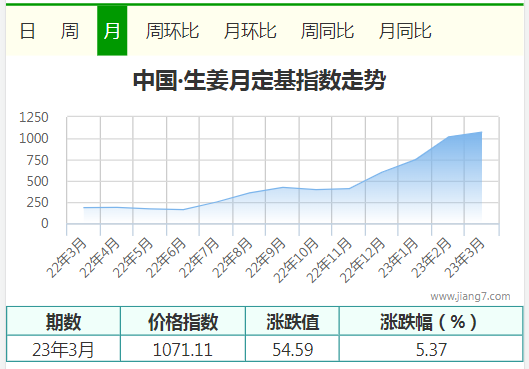Click the 期数 column header

click(63, 321)
